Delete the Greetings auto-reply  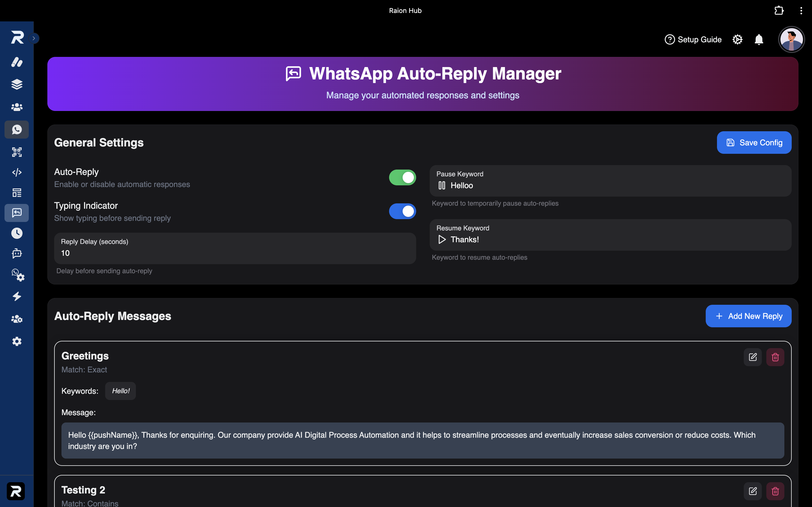(x=775, y=357)
